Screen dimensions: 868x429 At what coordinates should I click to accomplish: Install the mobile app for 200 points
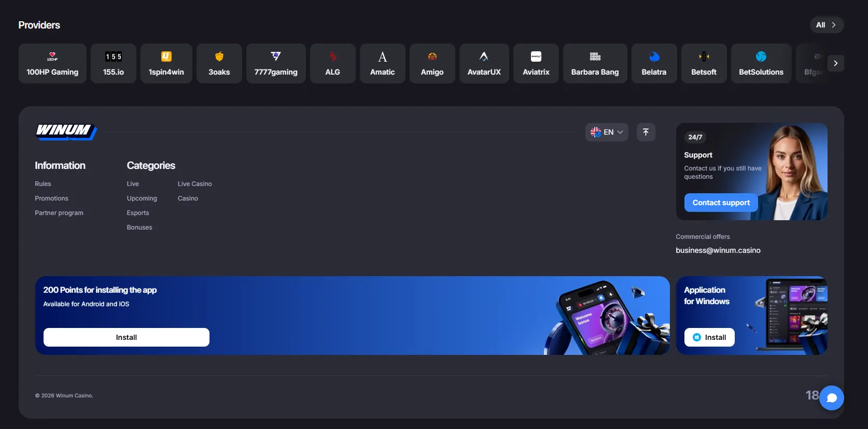(127, 337)
